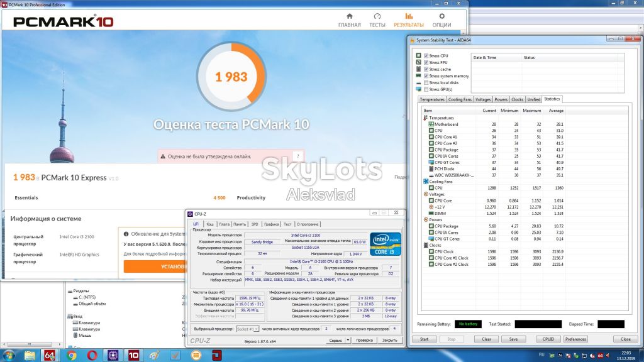Click the Maximum column header in AIDA64
The image size is (644, 362).
(531, 111)
